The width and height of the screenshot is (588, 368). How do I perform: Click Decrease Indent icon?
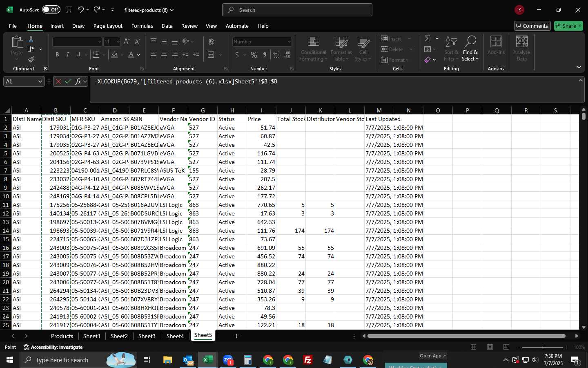[185, 54]
